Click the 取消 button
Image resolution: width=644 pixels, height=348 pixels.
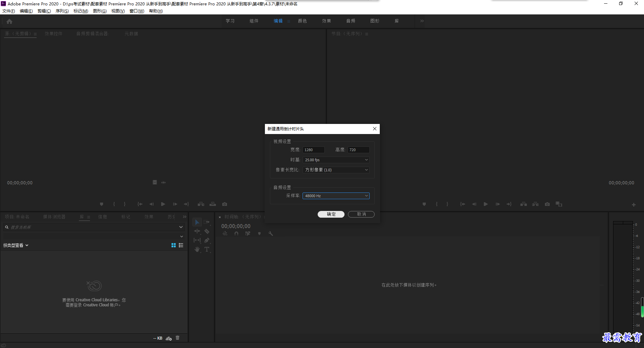coord(361,214)
